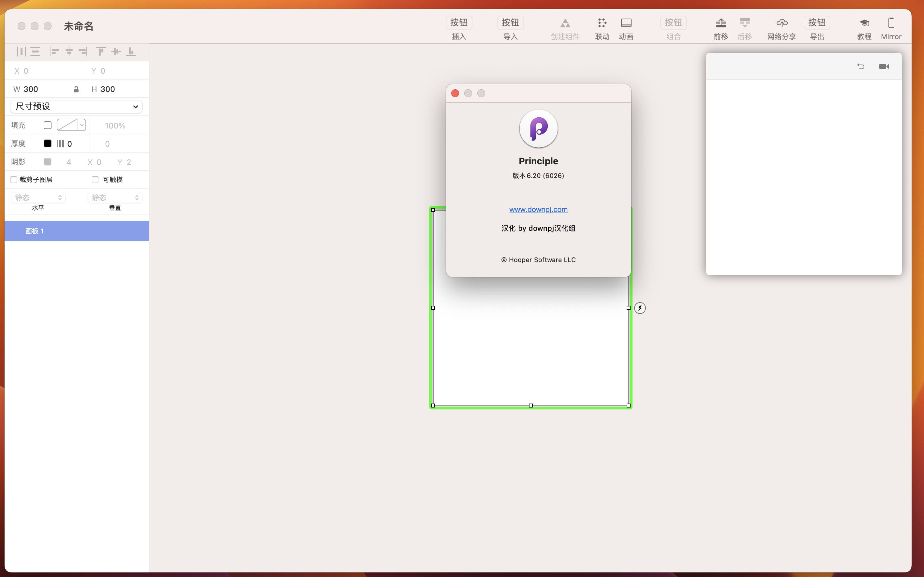Click the black 厚度 stroke color swatch

coord(47,143)
